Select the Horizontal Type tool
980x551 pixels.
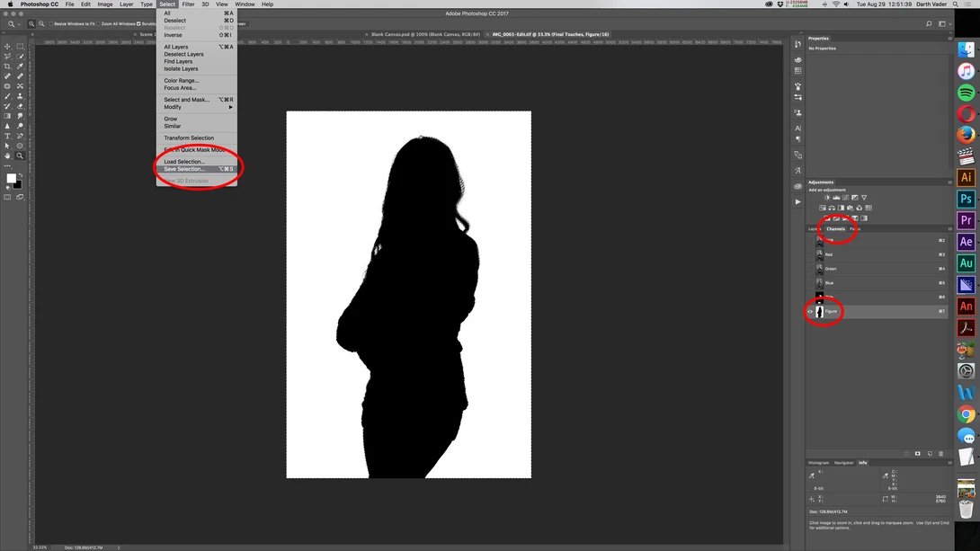pos(7,137)
